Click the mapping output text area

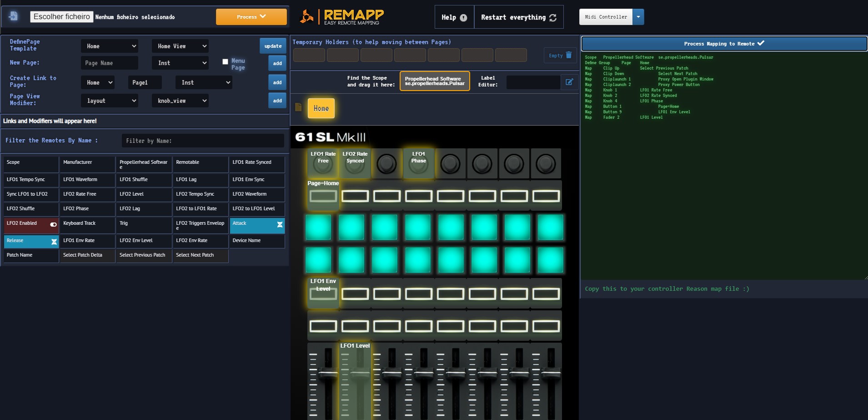pyautogui.click(x=724, y=166)
